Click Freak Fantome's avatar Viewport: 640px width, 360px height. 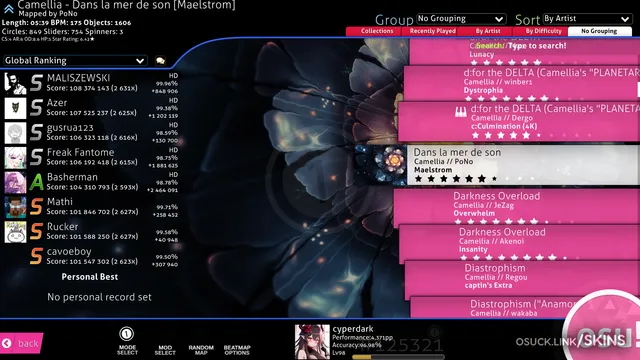pos(15,158)
